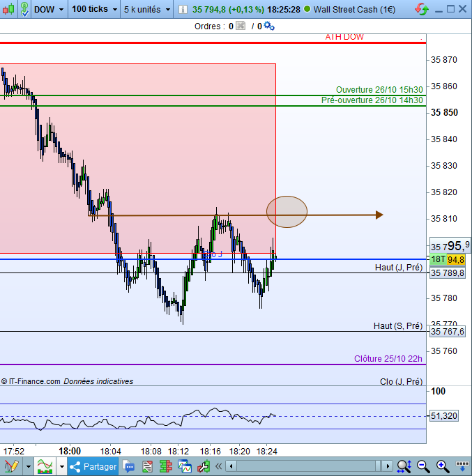Expand the indicators dropdown arrow

point(61,466)
